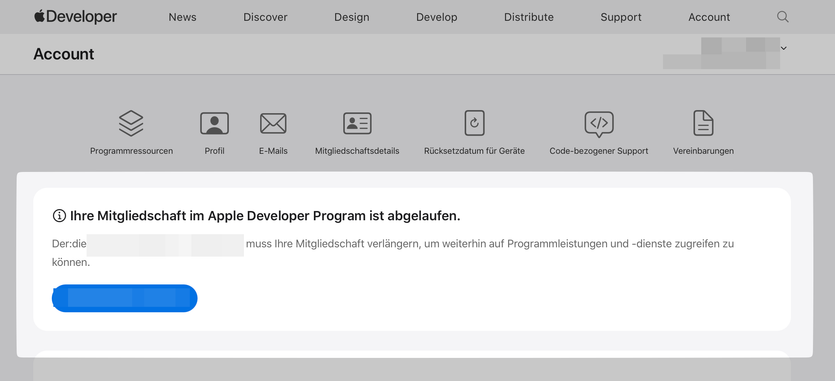
Task: Click the E-Mails label text
Action: point(273,151)
